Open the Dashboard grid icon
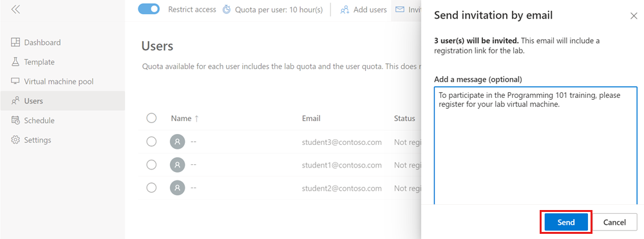Screen dimensions: 644x239 pyautogui.click(x=15, y=43)
